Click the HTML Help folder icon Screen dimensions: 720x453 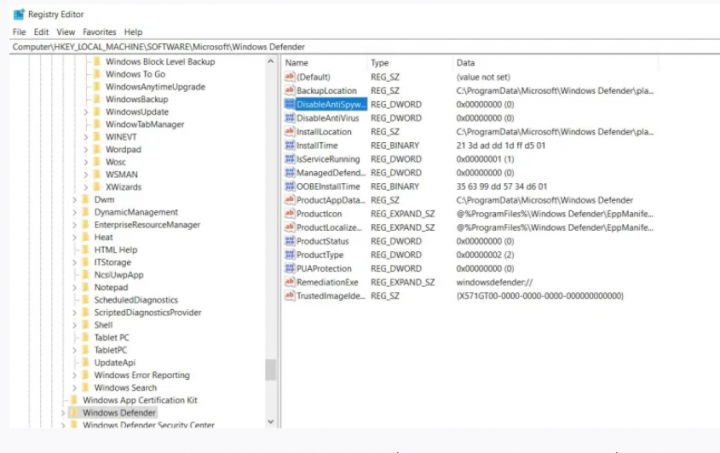coord(86,250)
